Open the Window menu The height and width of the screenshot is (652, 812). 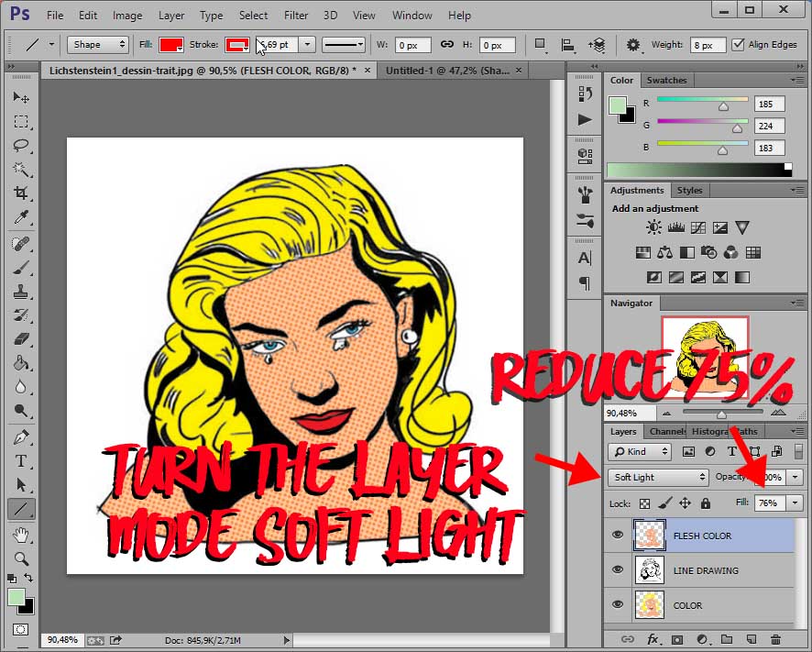411,16
